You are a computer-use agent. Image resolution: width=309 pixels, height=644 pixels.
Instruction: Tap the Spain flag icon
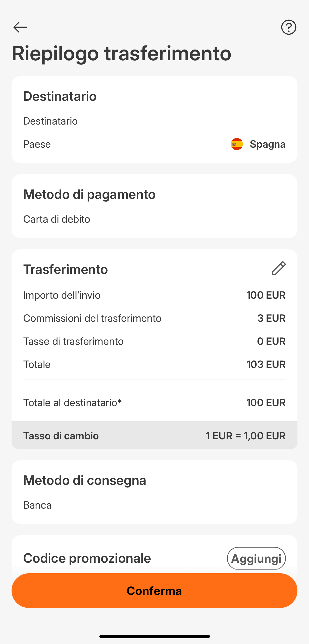click(237, 144)
